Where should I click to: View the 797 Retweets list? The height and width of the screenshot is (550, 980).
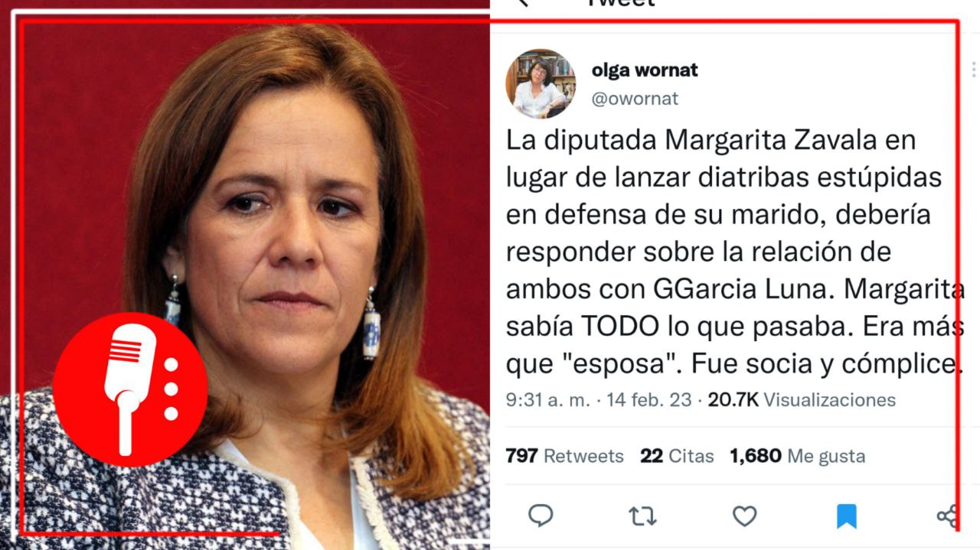(x=564, y=456)
